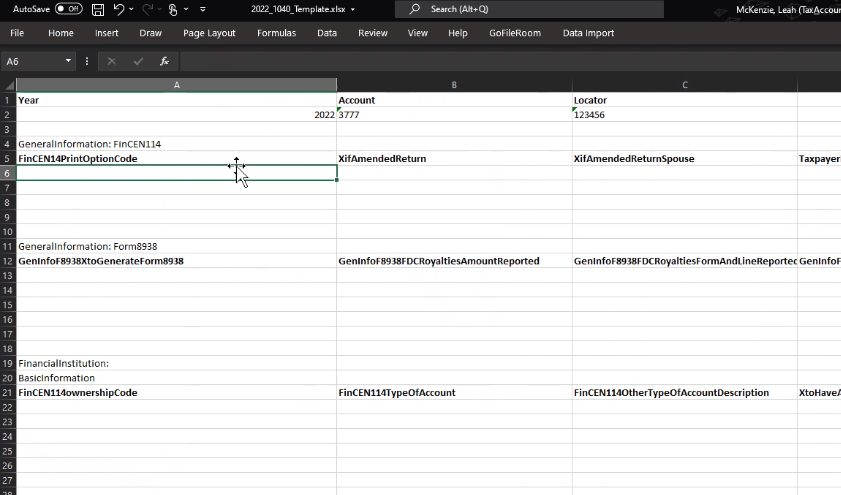
Task: Click the Redo arrow icon
Action: click(147, 9)
